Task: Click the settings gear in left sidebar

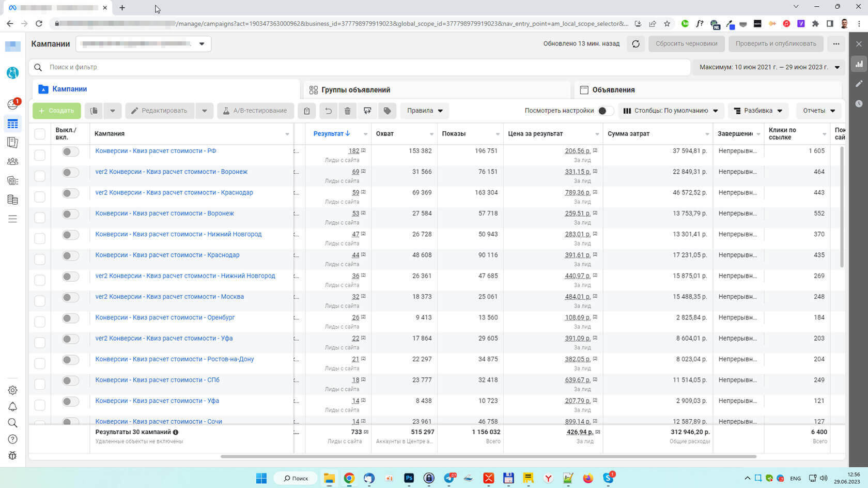Action: [13, 390]
